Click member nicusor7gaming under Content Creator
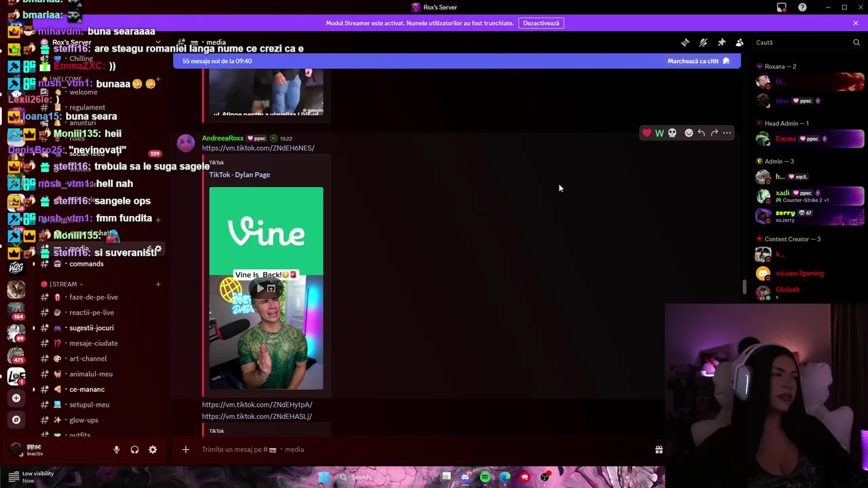The width and height of the screenshot is (868, 488). (810, 273)
